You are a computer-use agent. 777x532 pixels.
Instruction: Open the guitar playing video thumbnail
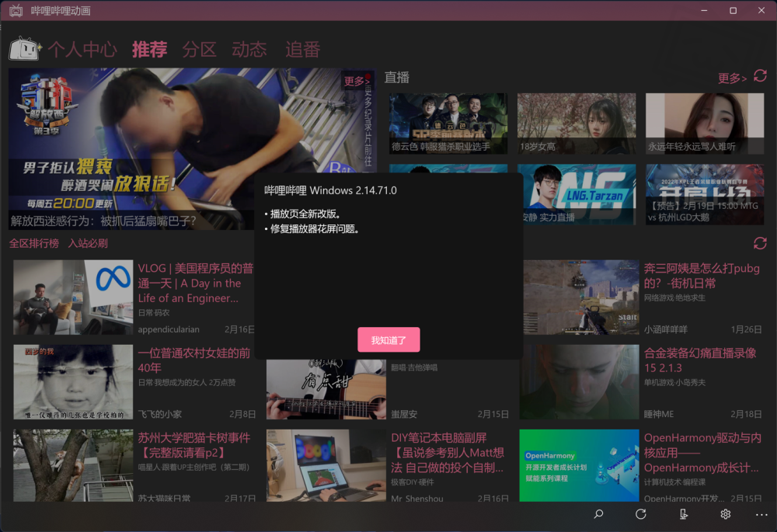click(x=326, y=389)
